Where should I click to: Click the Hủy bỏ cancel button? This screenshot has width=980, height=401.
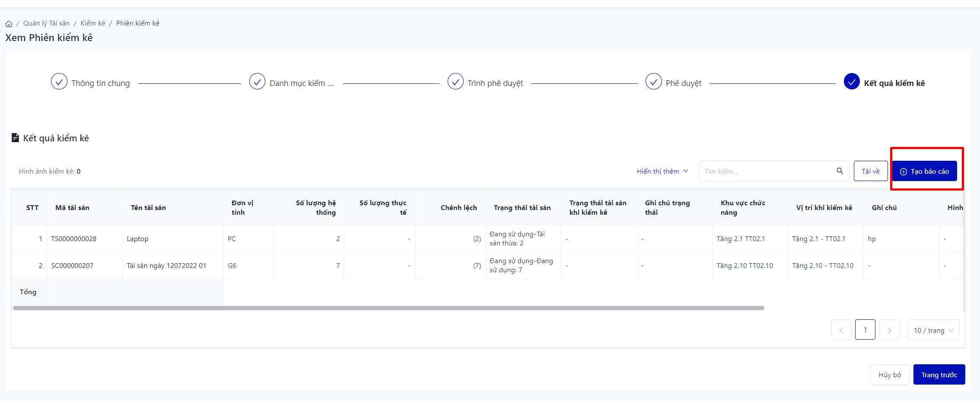[890, 375]
